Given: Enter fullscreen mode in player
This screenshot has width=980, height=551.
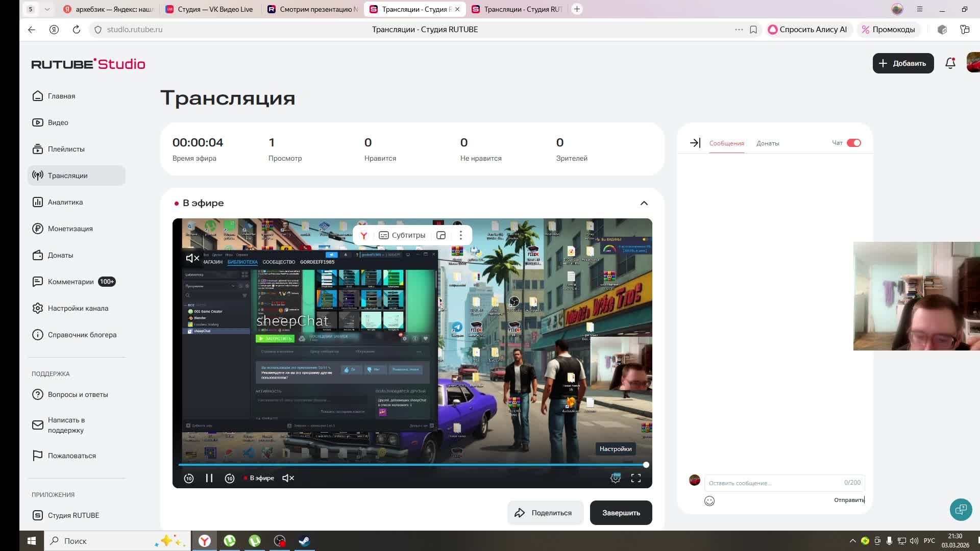Looking at the screenshot, I should pos(635,478).
